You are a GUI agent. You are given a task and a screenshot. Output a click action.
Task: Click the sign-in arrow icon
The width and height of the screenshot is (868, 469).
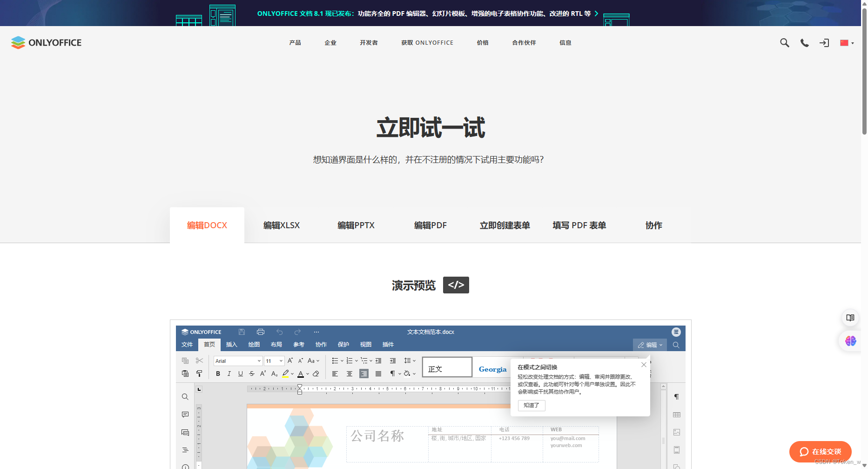click(824, 43)
